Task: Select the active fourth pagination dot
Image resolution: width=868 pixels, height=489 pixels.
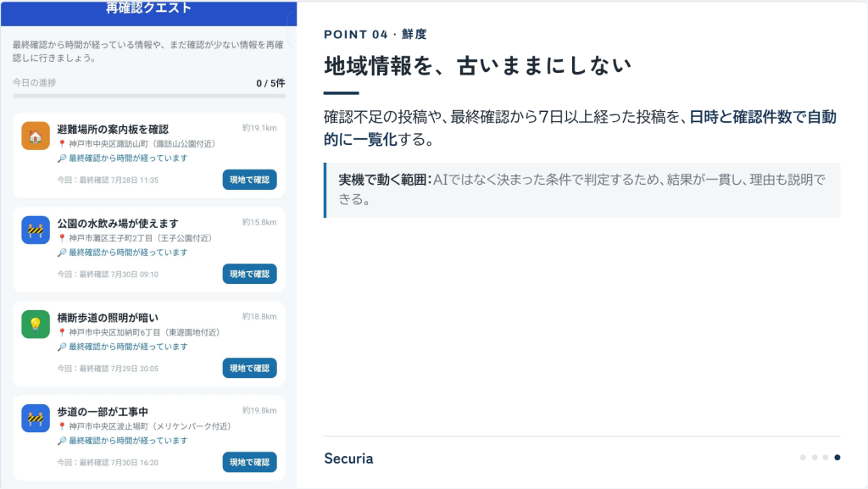Action: coord(837,458)
